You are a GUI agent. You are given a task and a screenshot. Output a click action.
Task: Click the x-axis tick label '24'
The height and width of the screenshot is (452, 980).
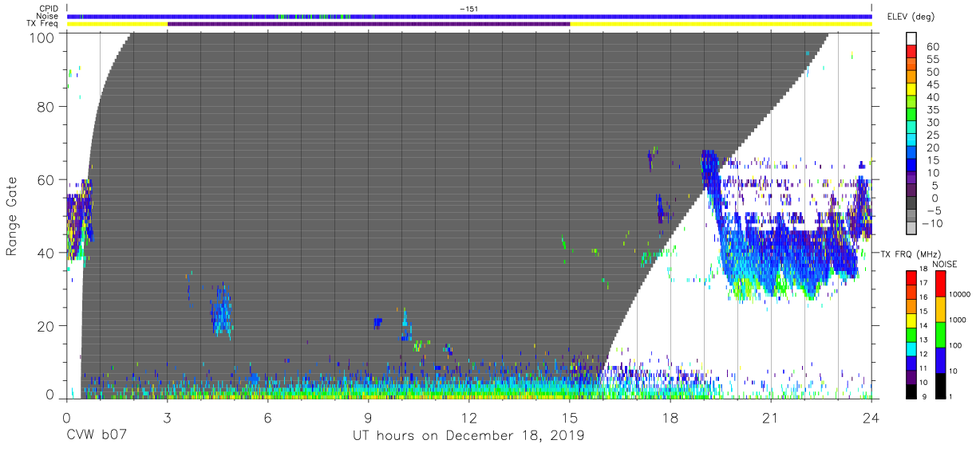click(x=871, y=418)
